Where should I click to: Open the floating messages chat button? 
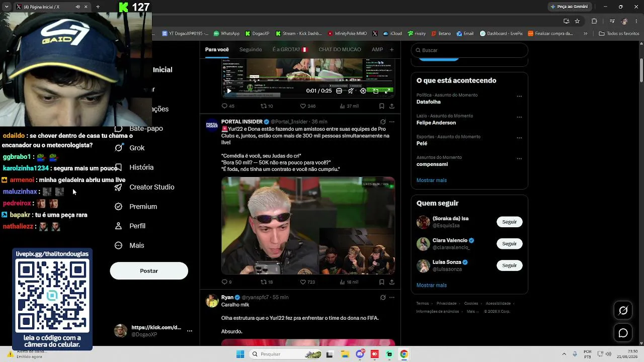623,333
